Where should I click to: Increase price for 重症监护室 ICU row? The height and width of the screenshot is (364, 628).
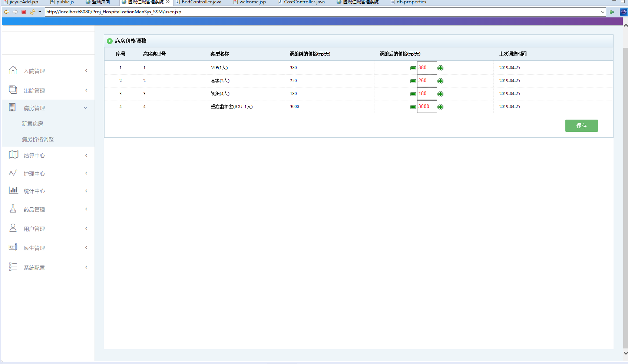[x=440, y=107]
